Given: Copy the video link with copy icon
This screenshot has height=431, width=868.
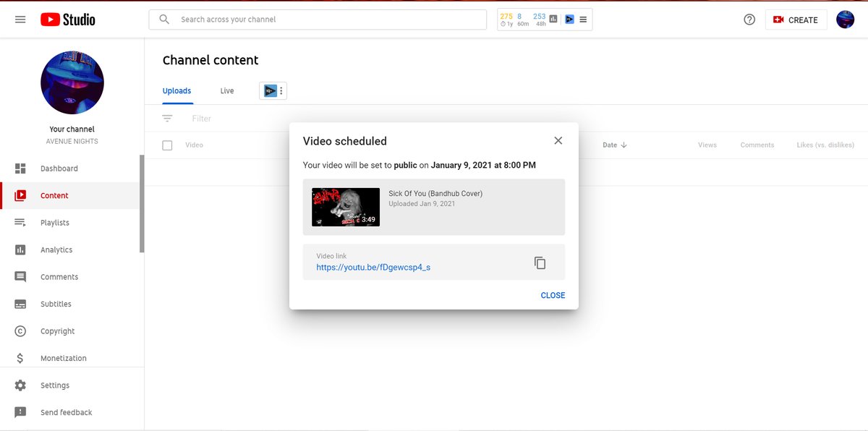Looking at the screenshot, I should (540, 263).
